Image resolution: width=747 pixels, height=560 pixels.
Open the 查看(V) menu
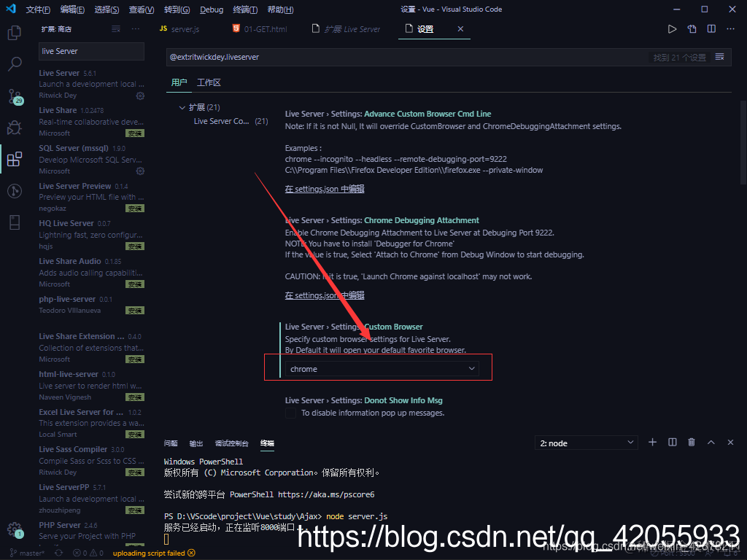(142, 9)
